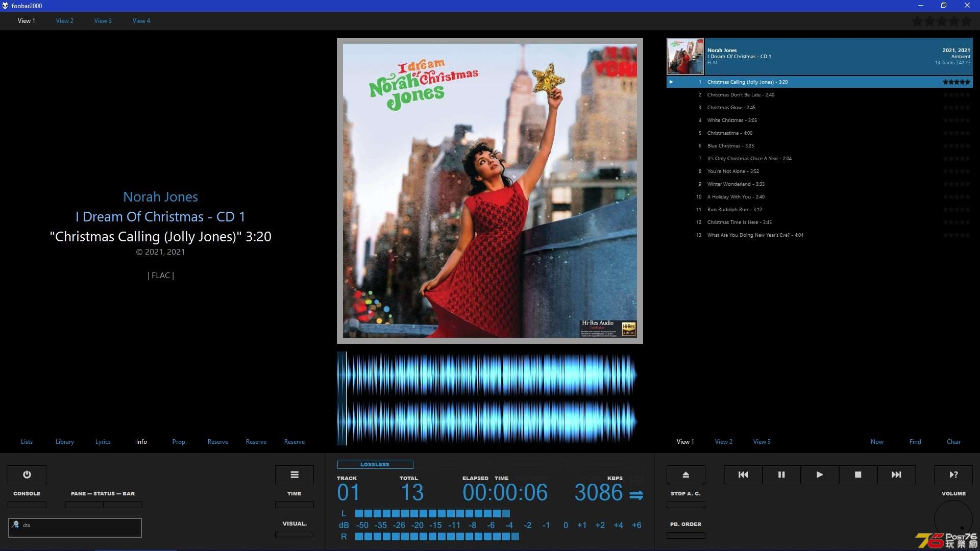The width and height of the screenshot is (980, 551).
Task: Toggle the right Status Bar indicator
Action: click(x=123, y=505)
